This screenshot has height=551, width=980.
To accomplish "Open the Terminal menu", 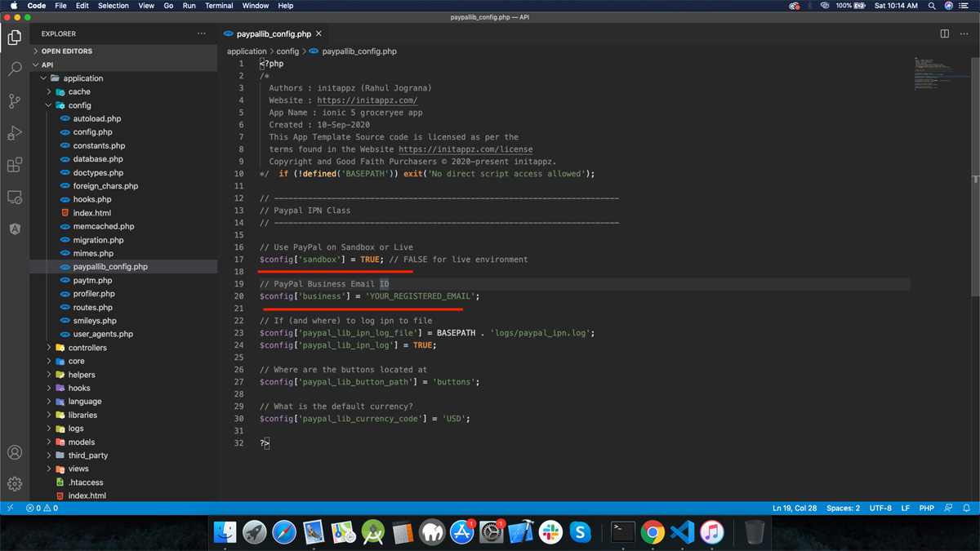I will pos(219,6).
